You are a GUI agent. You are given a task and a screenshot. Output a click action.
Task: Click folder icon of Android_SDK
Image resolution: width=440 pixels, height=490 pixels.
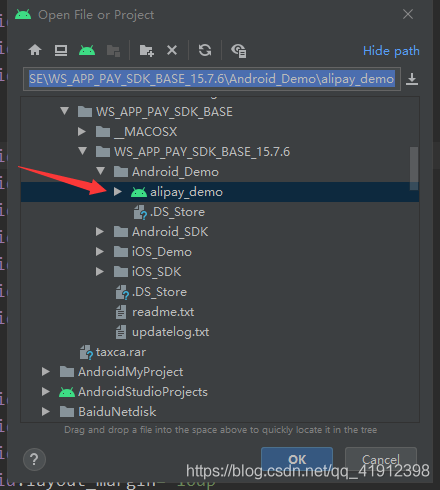point(121,232)
